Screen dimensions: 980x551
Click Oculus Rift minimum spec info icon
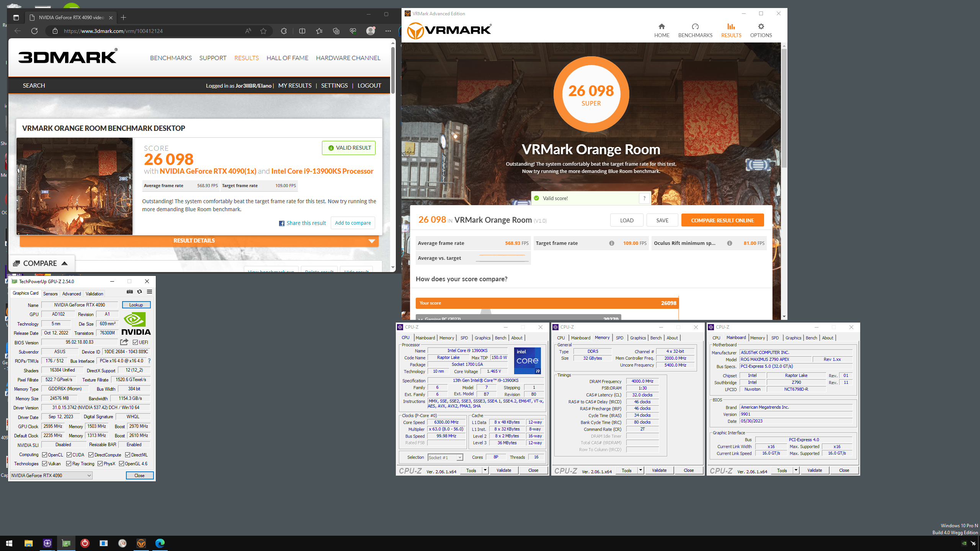tap(730, 243)
